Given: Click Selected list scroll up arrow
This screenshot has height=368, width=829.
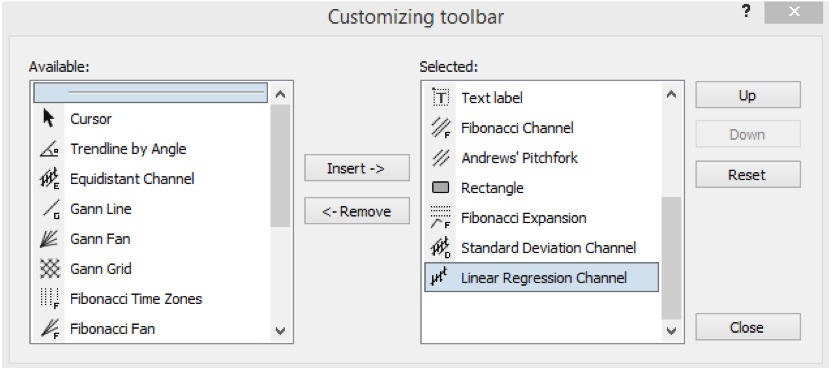Looking at the screenshot, I should coord(671,95).
